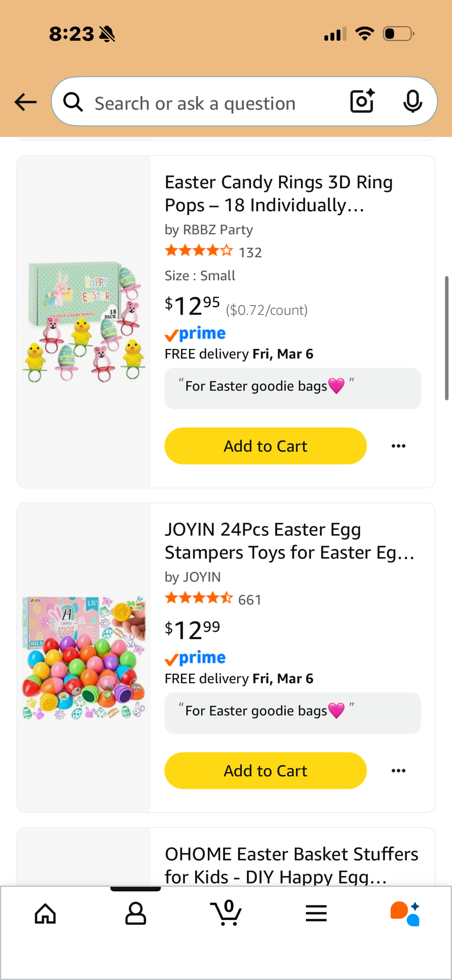Tap the microphone voice search icon
Image resolution: width=452 pixels, height=980 pixels.
[x=412, y=101]
